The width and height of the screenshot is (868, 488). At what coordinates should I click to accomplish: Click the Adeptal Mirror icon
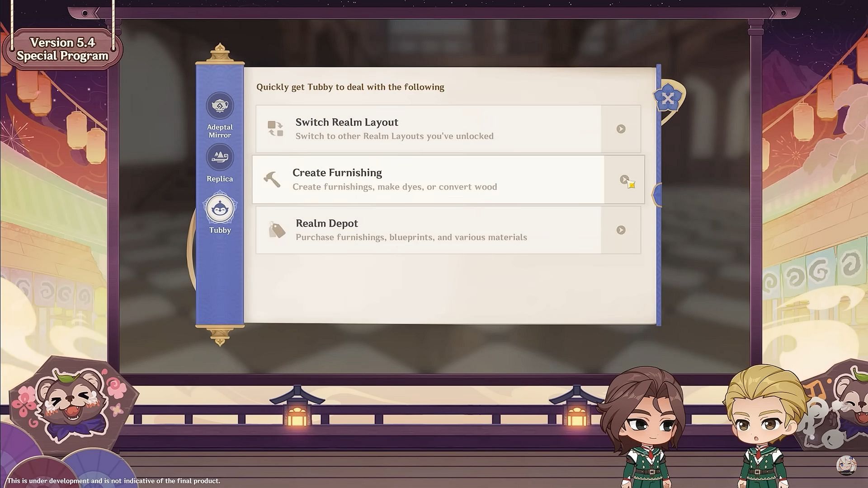point(219,105)
